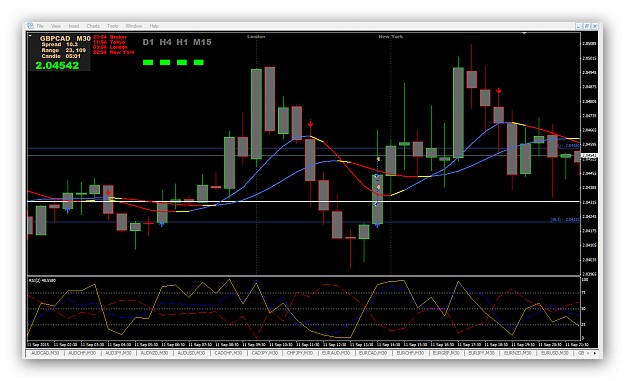The image size is (625, 381).
Task: Click the green trend block under D1
Action: point(148,62)
